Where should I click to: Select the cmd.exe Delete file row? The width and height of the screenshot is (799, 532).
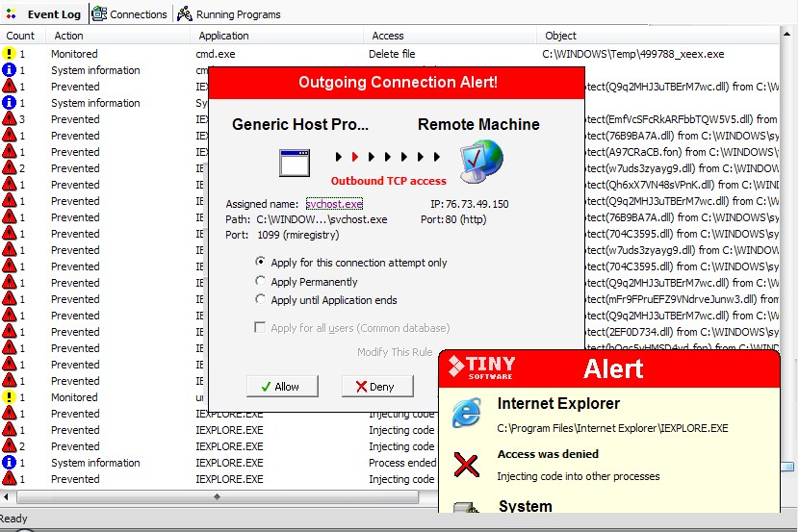[390, 54]
